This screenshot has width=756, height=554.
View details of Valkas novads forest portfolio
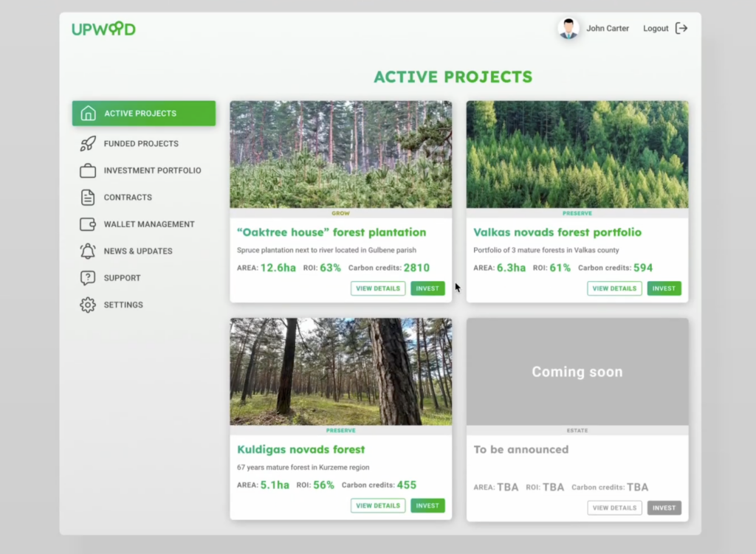tap(614, 288)
